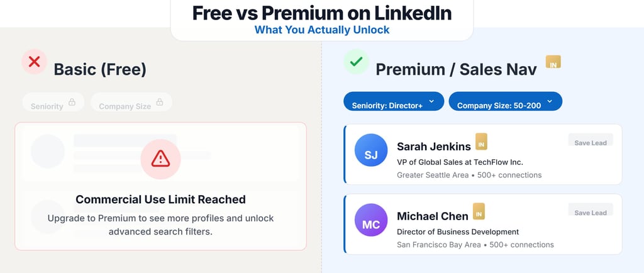The image size is (644, 273).
Task: Click the lock icon on Company Size filter
Action: coord(160,102)
